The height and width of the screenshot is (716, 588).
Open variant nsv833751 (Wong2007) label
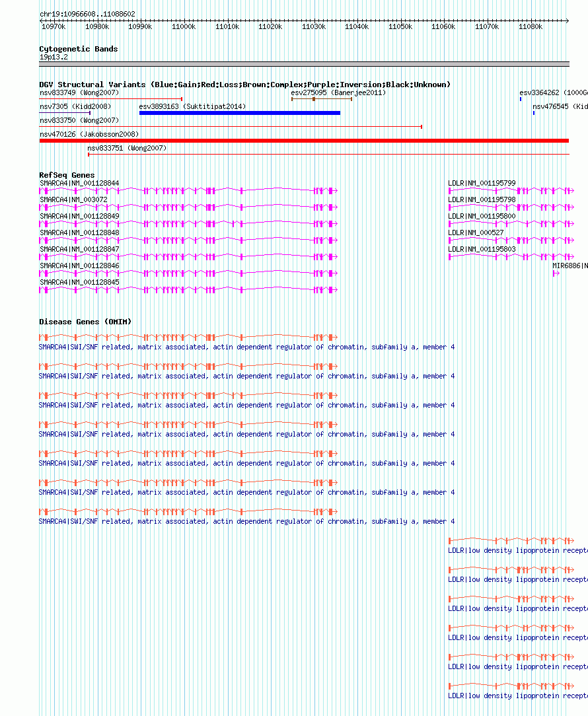click(127, 148)
